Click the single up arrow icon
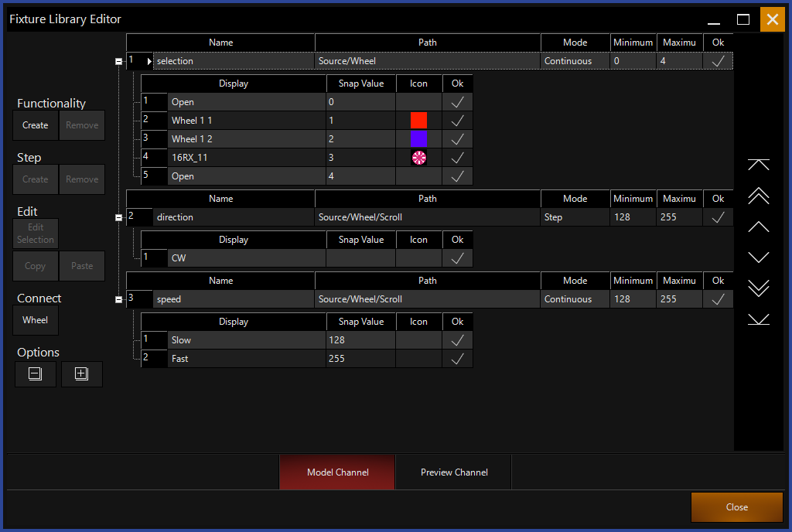The height and width of the screenshot is (532, 792). 759,227
